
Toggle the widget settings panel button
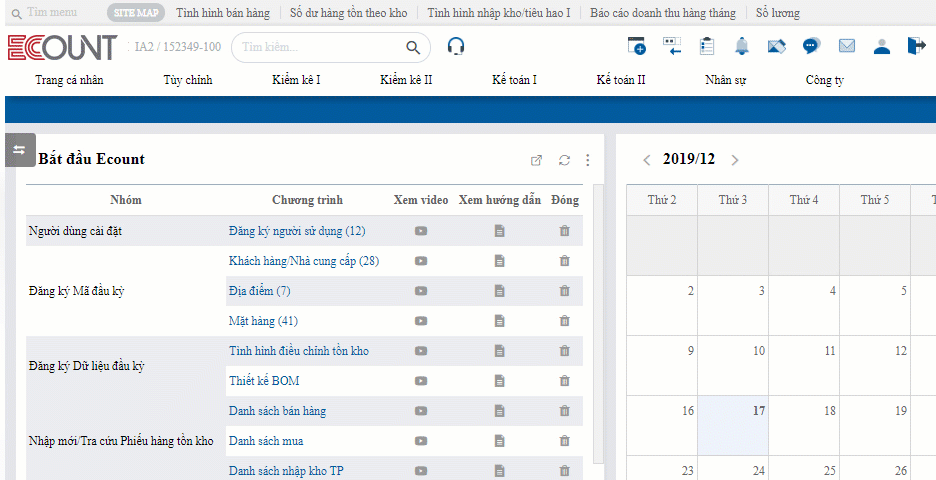19,150
